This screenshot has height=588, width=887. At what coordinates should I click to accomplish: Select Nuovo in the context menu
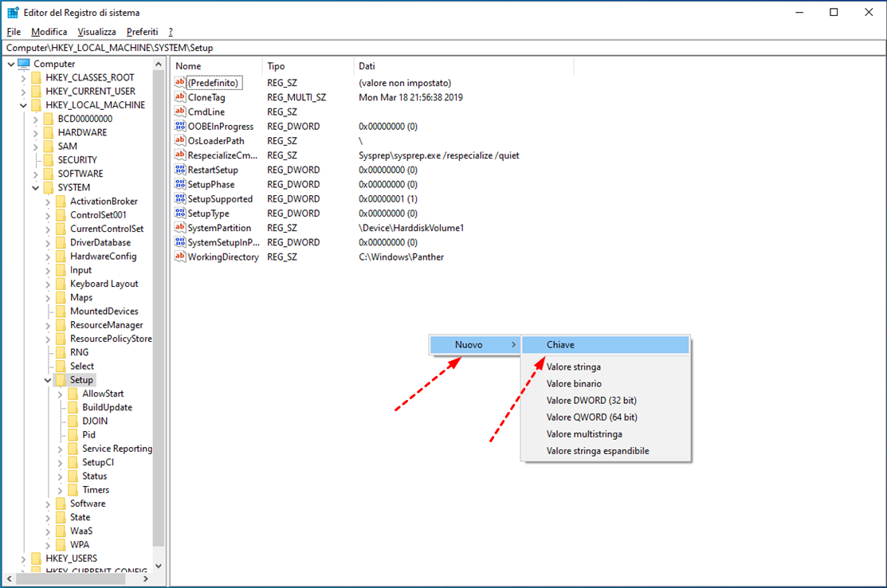475,345
